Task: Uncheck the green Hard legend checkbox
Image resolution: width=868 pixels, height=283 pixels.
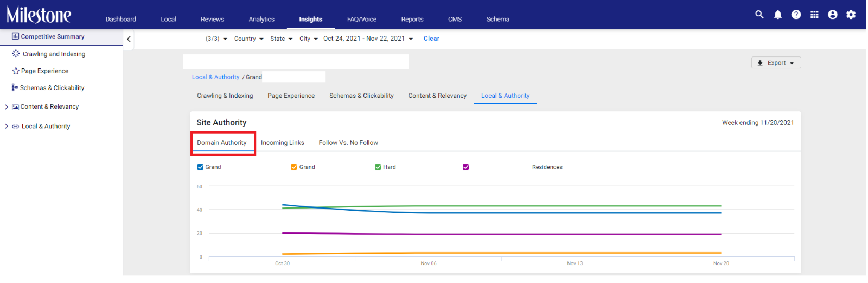Action: click(378, 167)
